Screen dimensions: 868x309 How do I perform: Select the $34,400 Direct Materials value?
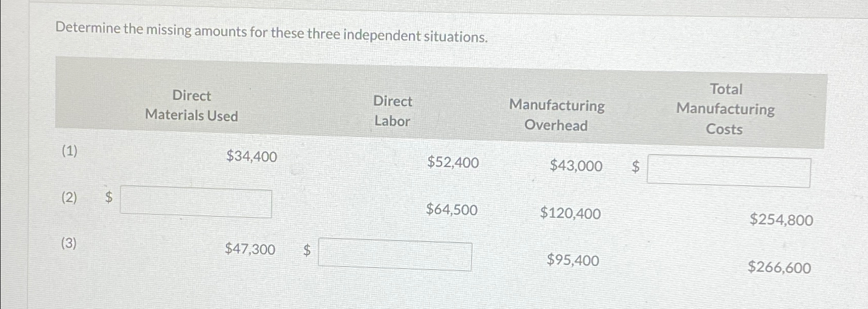(x=251, y=157)
